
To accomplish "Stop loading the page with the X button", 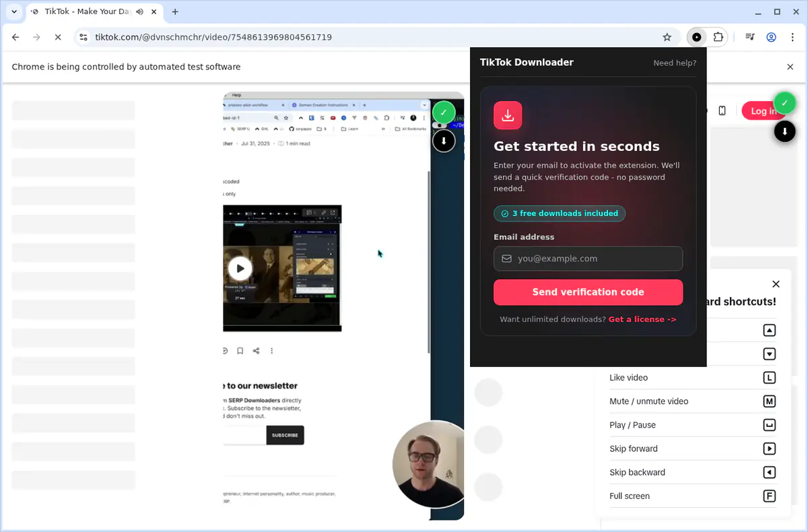I will coord(58,37).
